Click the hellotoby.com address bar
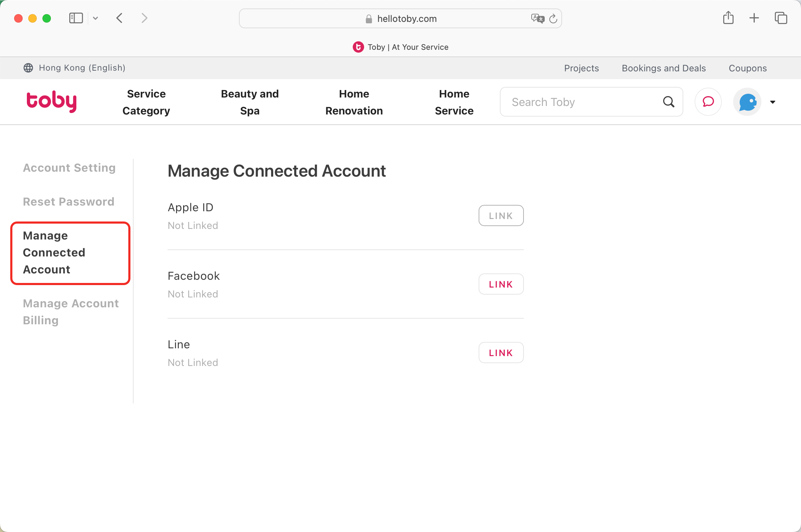 coord(400,19)
